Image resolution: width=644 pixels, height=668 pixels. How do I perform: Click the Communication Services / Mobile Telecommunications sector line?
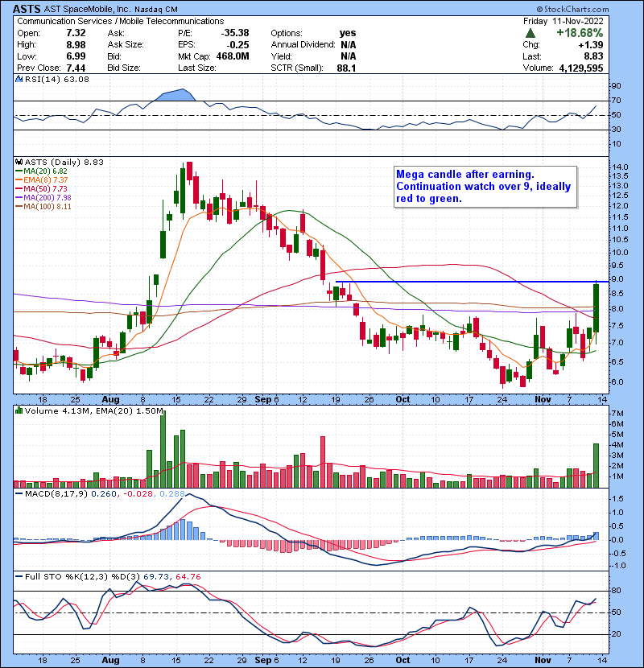click(120, 21)
